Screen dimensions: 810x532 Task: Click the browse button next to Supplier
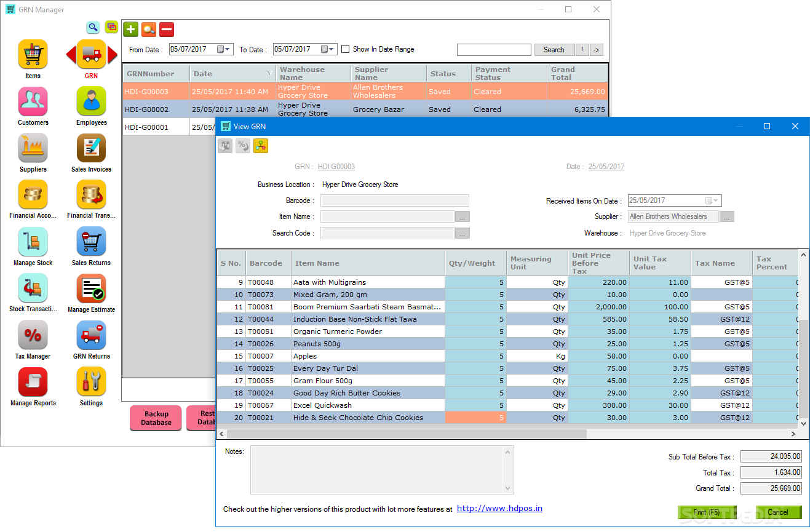(x=727, y=216)
